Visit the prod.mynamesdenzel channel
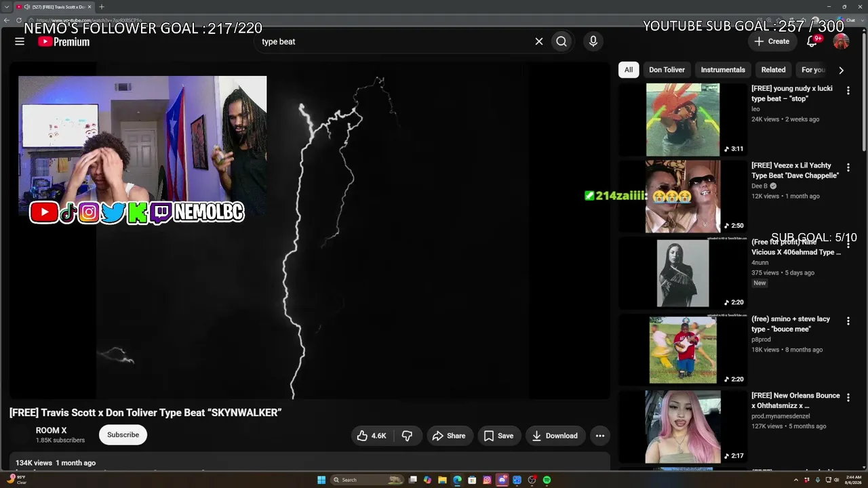868x488 pixels. pos(781,416)
